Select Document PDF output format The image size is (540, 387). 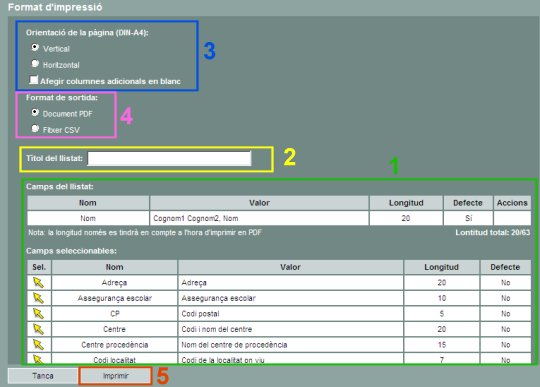click(35, 112)
